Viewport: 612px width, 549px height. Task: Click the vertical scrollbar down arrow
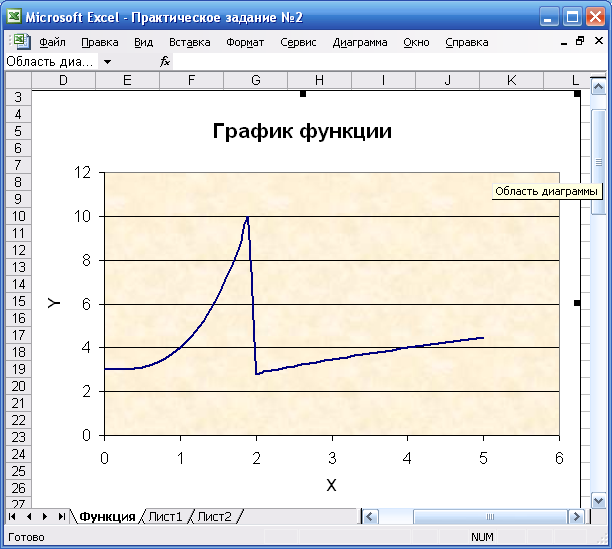point(598,500)
